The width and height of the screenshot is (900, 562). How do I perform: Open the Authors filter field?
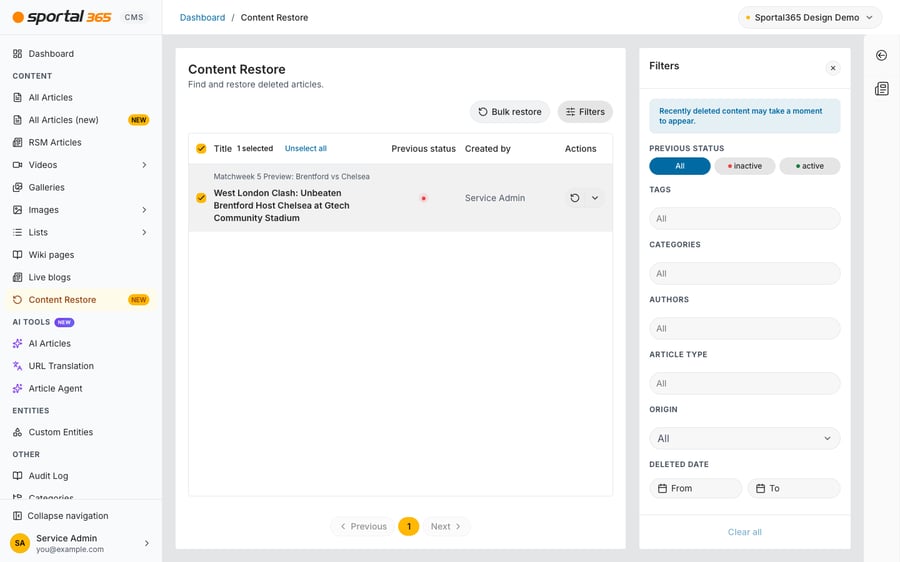point(744,329)
